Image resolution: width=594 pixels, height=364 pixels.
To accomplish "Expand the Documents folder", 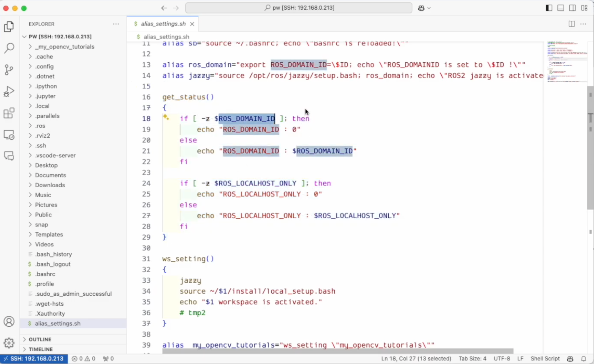I will (50, 175).
